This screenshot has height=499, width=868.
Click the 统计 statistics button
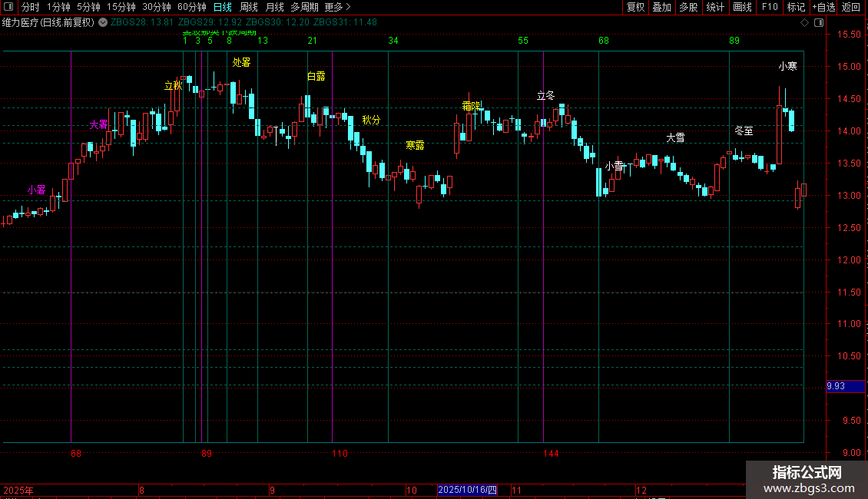point(715,7)
